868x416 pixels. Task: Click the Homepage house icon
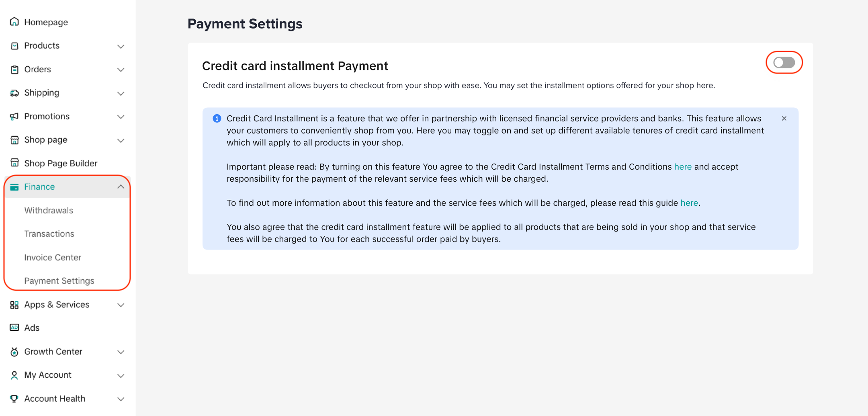pyautogui.click(x=14, y=22)
